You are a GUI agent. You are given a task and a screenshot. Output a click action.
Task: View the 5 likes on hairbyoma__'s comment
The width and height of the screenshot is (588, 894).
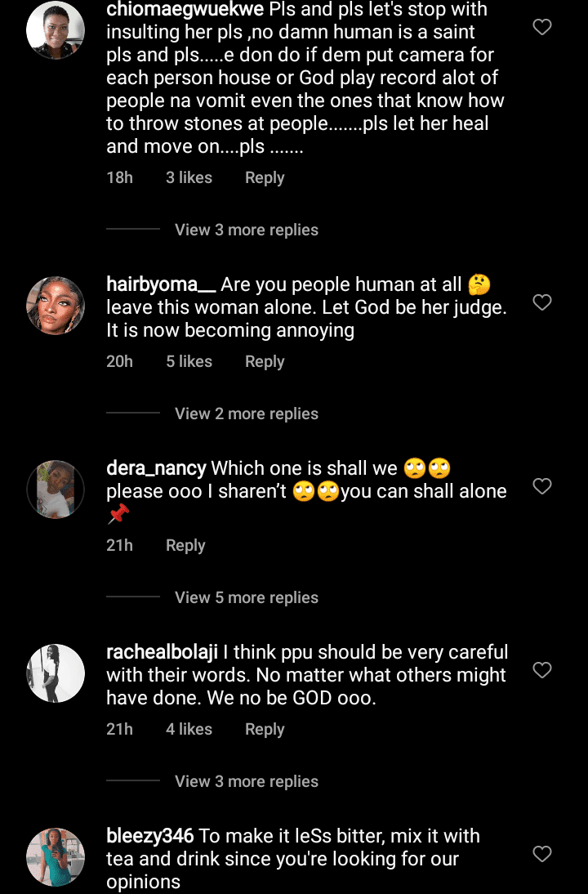click(x=189, y=361)
